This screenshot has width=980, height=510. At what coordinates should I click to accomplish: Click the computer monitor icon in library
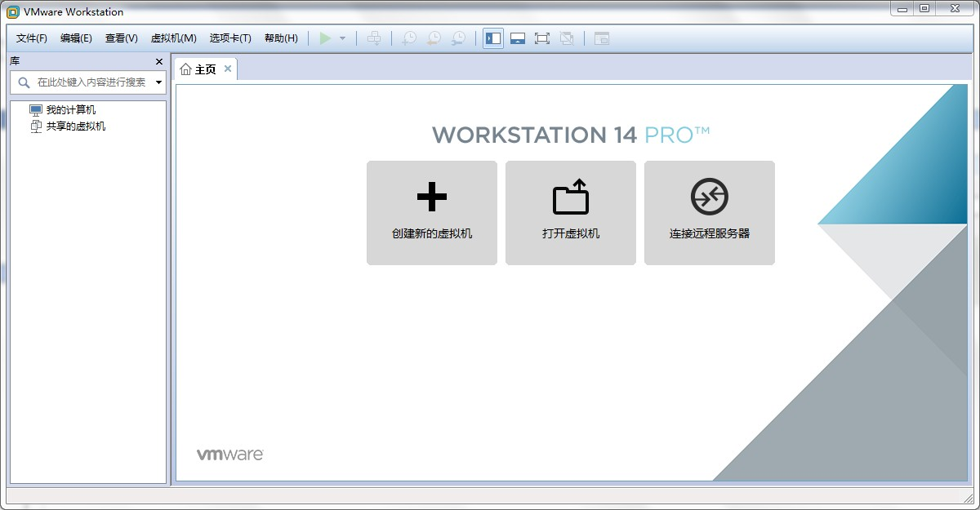click(x=35, y=110)
